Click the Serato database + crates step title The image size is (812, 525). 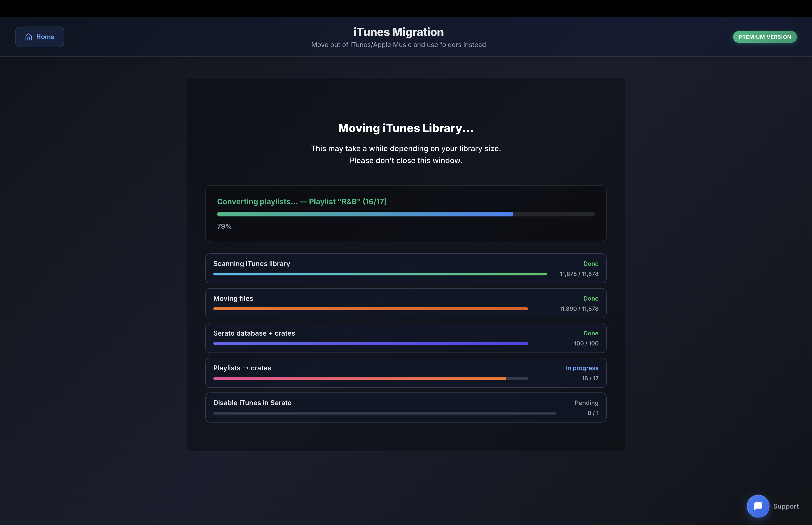254,333
